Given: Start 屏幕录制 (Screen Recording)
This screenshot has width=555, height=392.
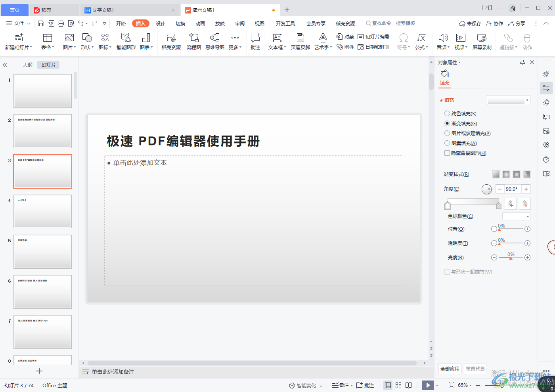Looking at the screenshot, I should tap(482, 42).
